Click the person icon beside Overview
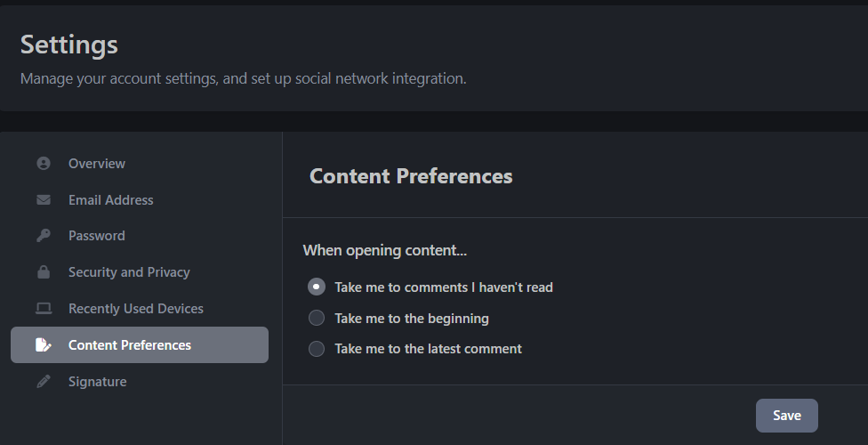 (x=44, y=164)
